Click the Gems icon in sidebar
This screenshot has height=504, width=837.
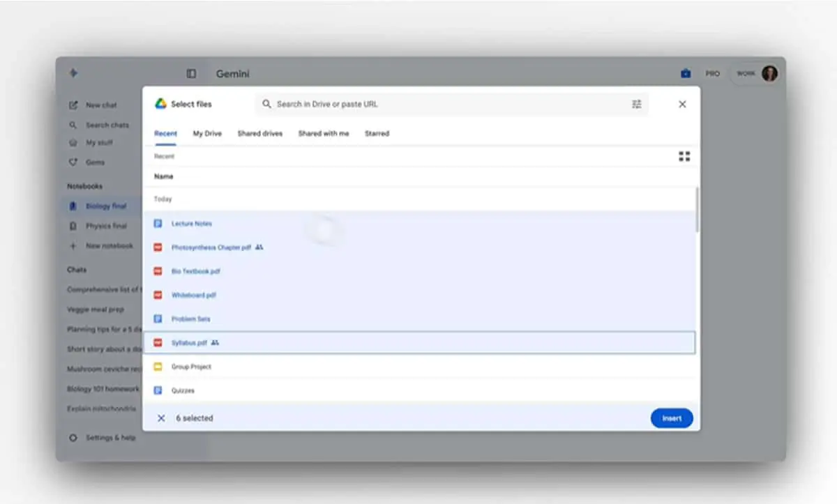[73, 162]
